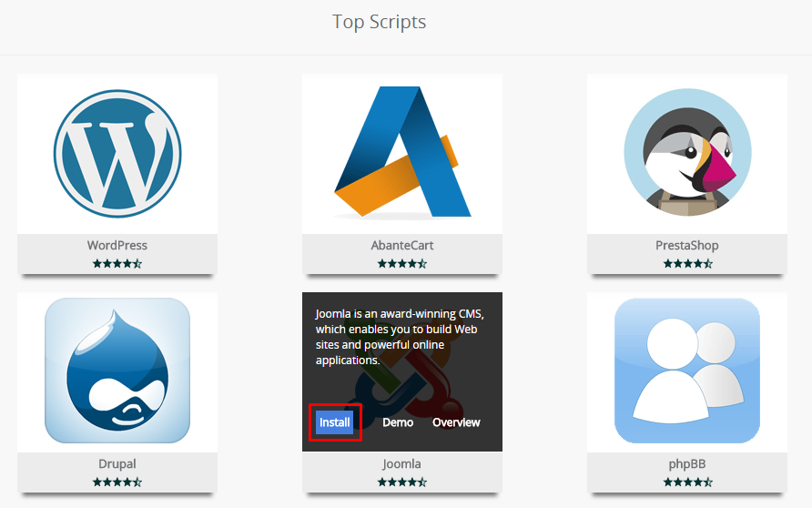The image size is (812, 508).
Task: Click the AbanteCart name label
Action: pyautogui.click(x=402, y=245)
